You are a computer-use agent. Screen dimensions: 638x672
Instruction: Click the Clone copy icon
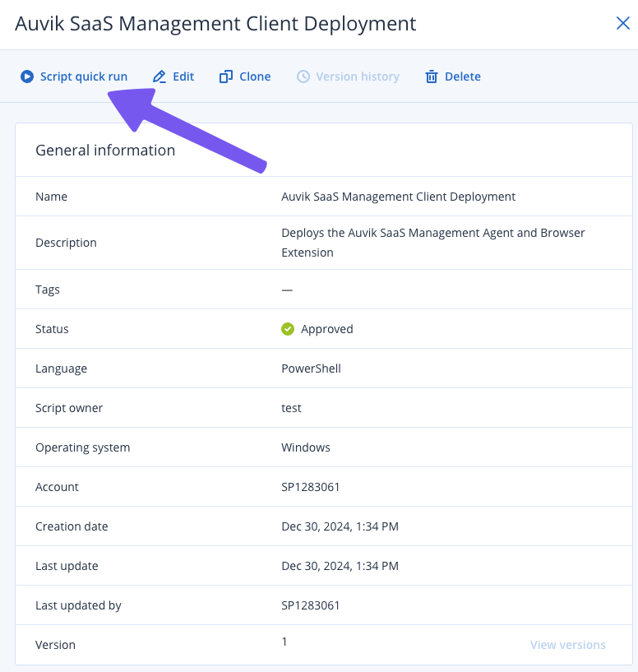click(226, 76)
